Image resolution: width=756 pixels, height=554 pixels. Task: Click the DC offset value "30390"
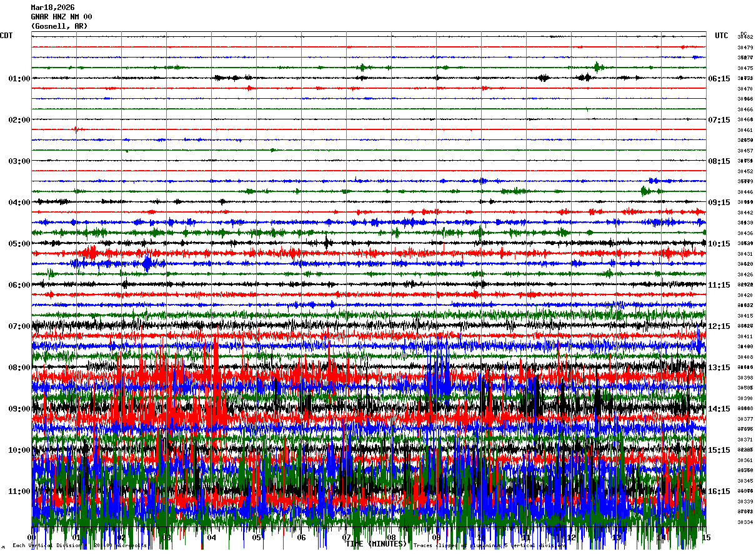point(745,398)
